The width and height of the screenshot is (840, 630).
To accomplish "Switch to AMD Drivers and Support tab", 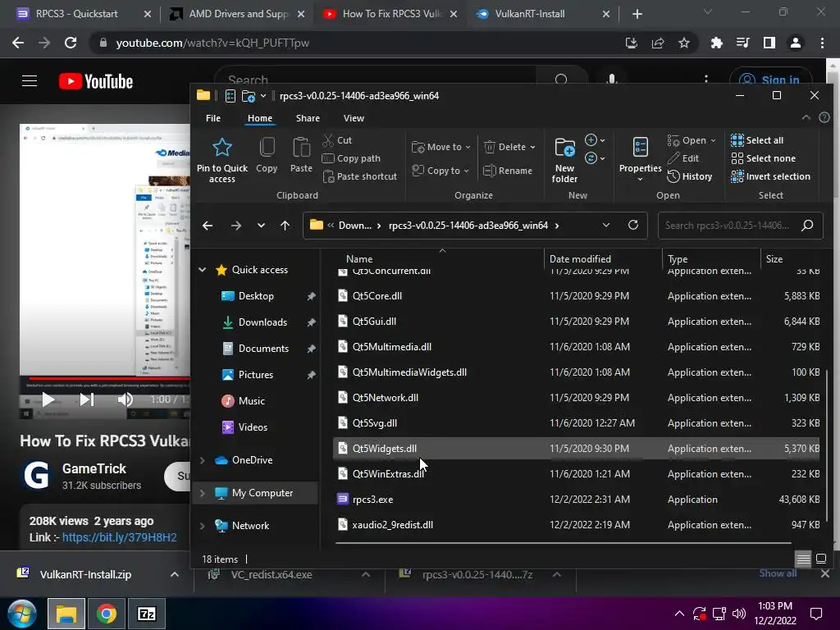I will (237, 14).
